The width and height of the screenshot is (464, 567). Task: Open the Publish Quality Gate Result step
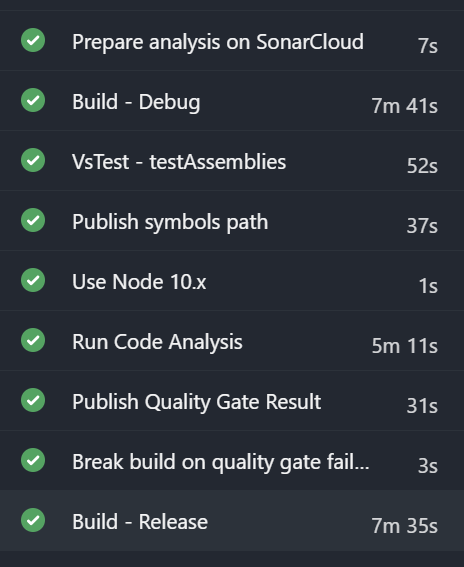point(232,401)
